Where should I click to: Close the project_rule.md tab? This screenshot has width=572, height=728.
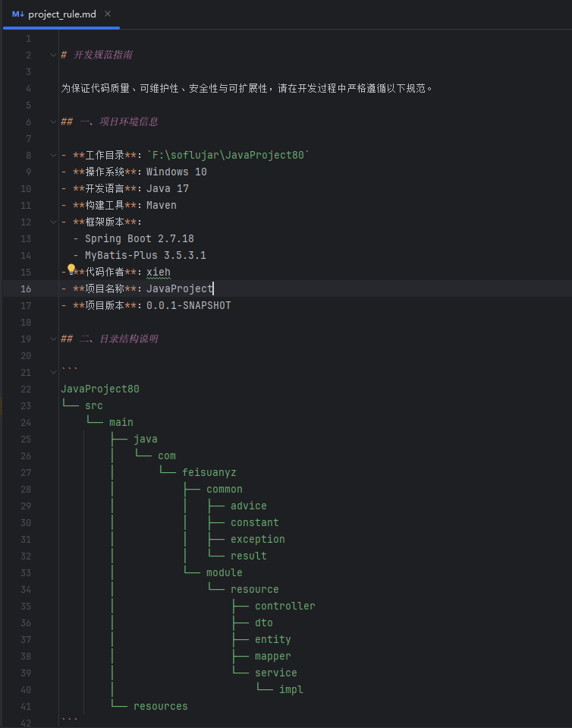(x=107, y=14)
